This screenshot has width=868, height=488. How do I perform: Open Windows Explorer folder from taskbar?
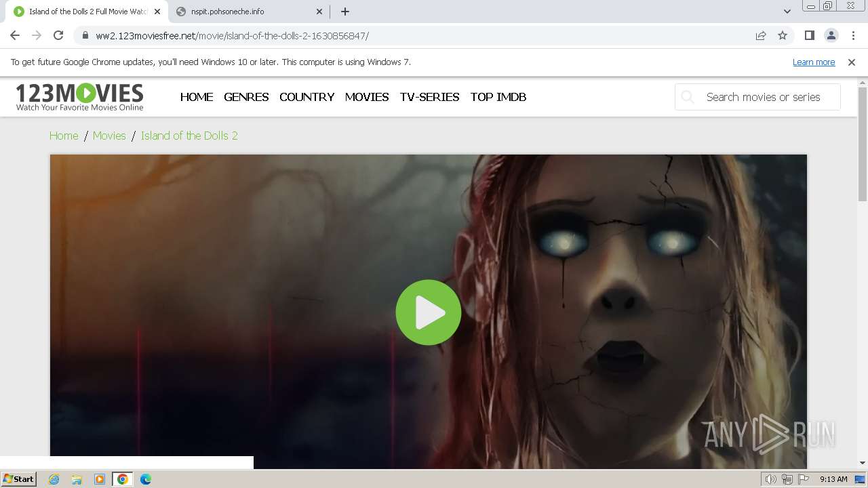(x=77, y=479)
